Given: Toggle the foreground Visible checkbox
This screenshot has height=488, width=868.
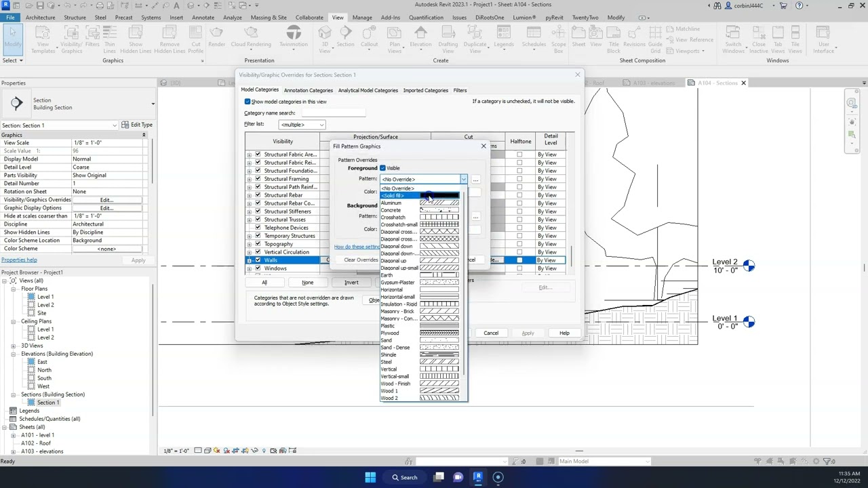Looking at the screenshot, I should pyautogui.click(x=382, y=168).
